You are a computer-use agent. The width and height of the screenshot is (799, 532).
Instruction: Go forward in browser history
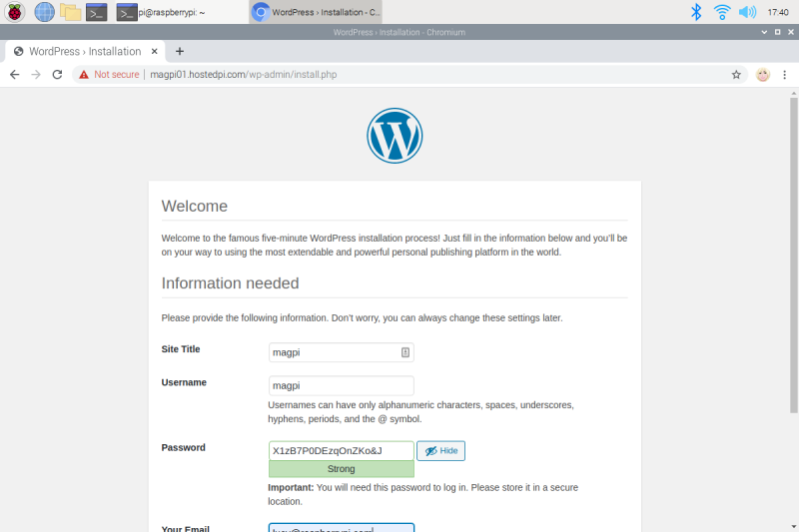pyautogui.click(x=36, y=74)
